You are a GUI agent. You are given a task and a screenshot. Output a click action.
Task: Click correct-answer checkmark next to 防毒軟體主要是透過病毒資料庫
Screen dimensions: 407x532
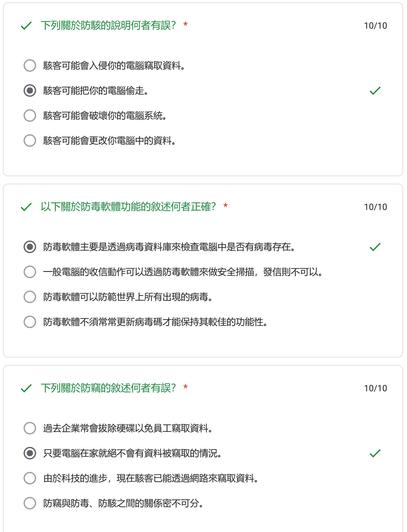[x=375, y=247]
